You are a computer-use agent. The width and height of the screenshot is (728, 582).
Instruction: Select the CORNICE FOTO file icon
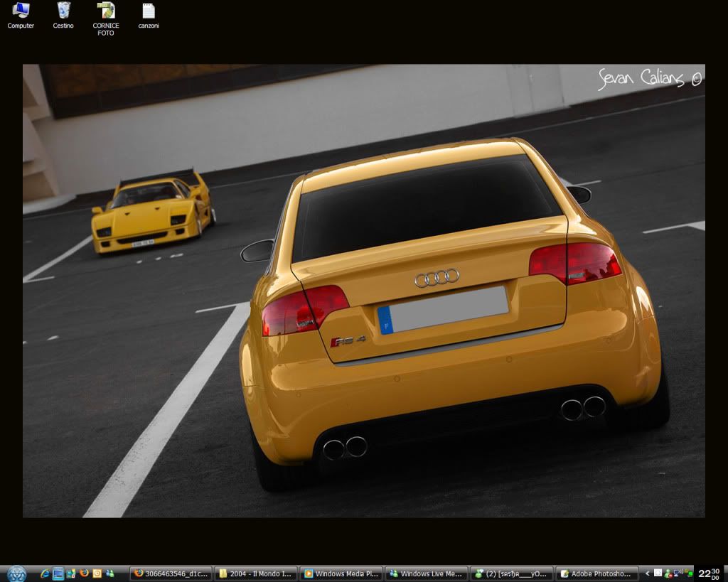click(106, 19)
